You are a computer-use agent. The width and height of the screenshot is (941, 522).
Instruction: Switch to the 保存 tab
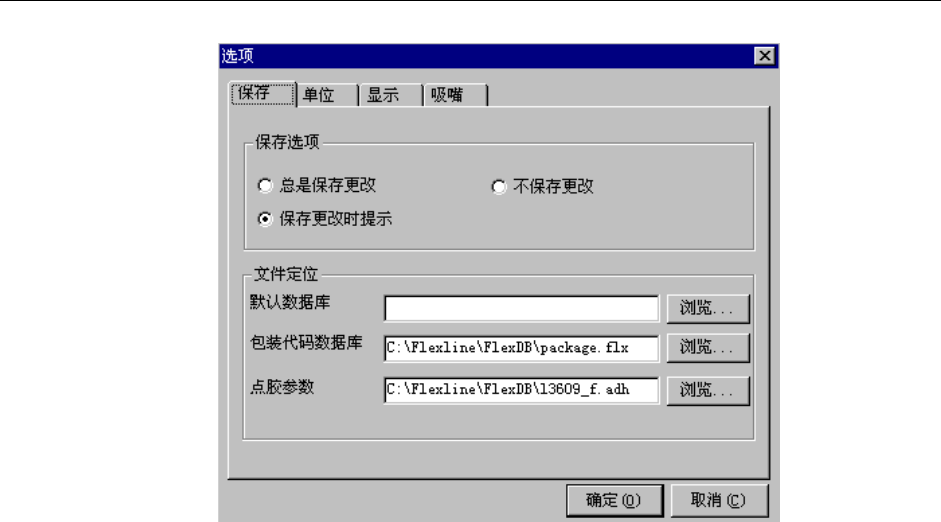[263, 94]
